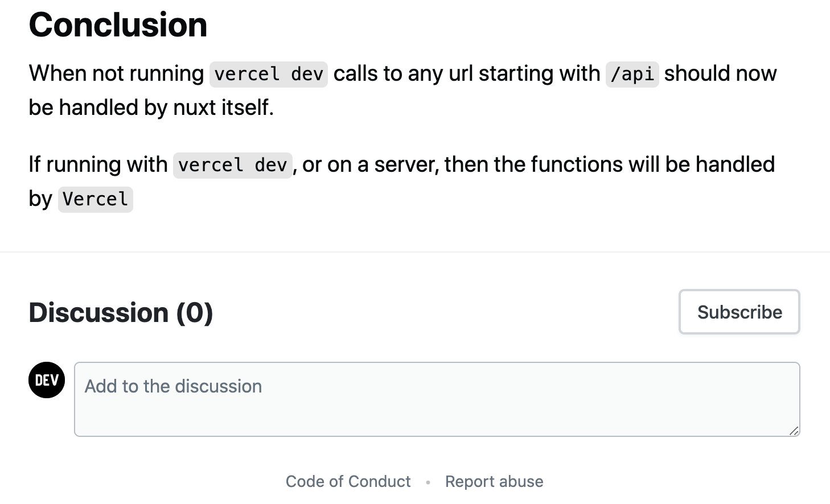Click the bullet separator in the footer
Viewport: 830px width, 504px height.
click(x=428, y=482)
